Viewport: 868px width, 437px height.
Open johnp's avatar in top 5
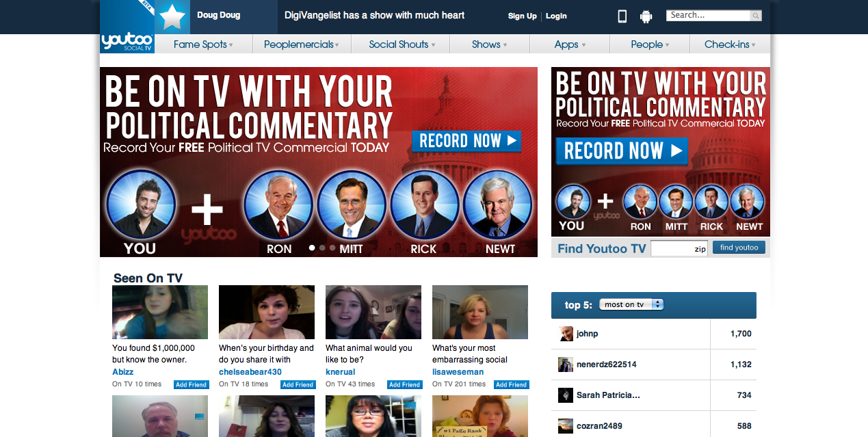(x=566, y=334)
